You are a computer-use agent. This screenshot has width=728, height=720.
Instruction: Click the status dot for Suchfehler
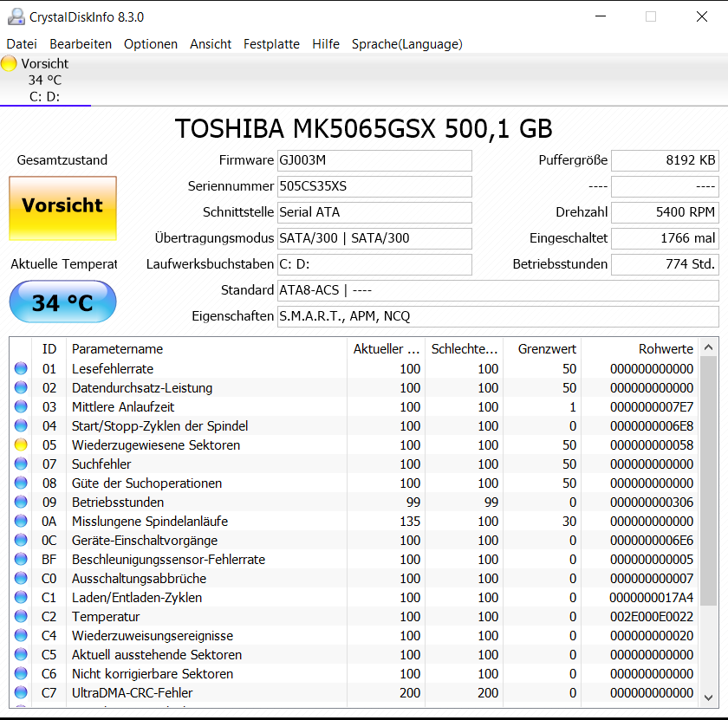pos(21,464)
